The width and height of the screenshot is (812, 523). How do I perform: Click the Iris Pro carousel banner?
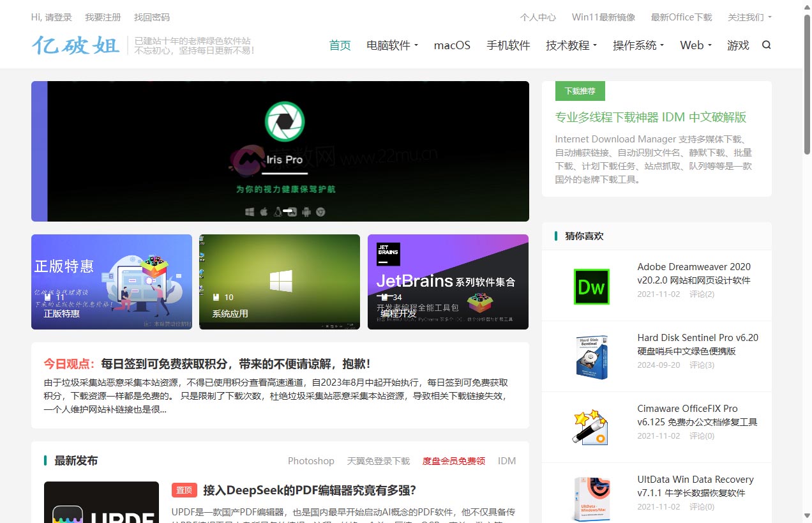[x=280, y=151]
